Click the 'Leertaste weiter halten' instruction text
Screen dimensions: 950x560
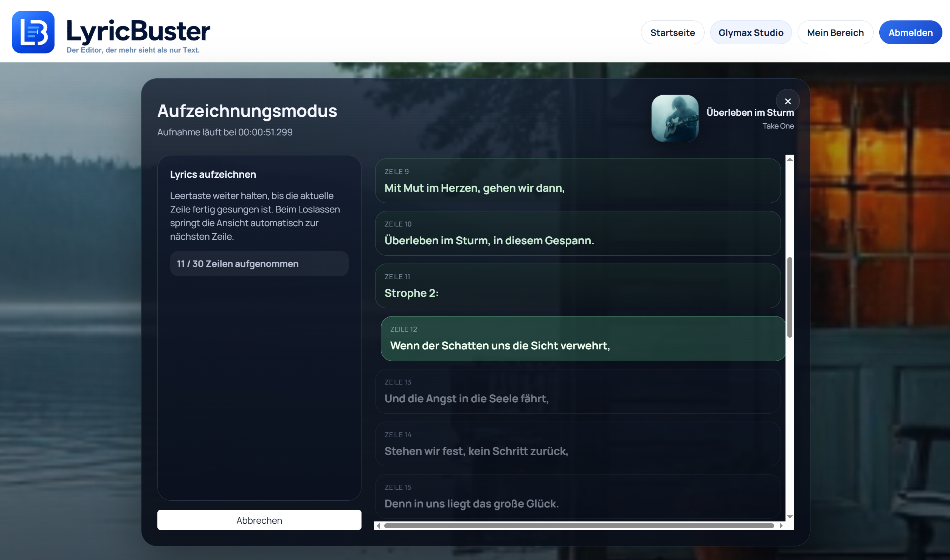pos(255,216)
